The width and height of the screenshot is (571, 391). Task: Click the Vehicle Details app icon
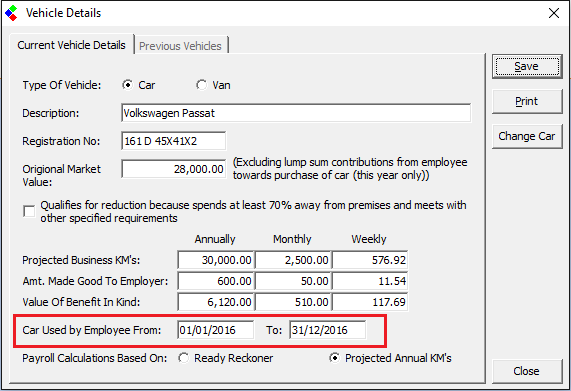point(11,13)
